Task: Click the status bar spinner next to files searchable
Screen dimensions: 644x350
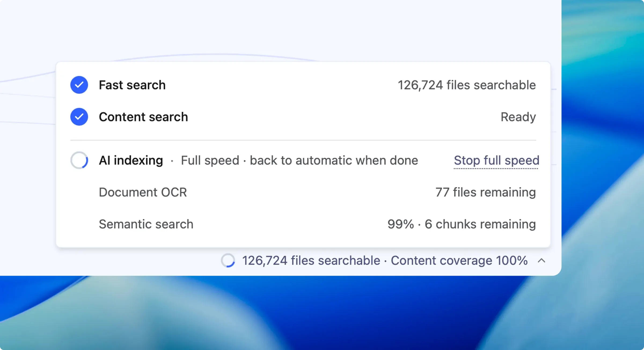Action: (x=228, y=260)
